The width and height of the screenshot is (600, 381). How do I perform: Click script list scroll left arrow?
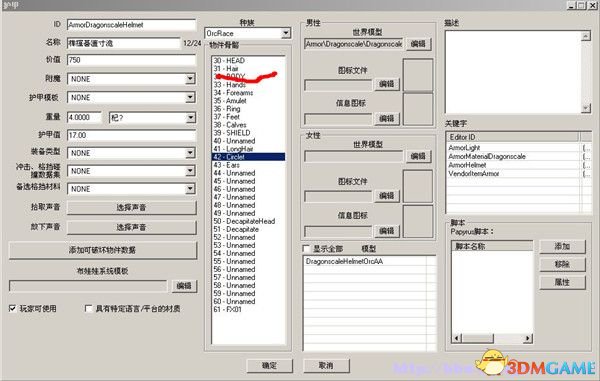point(457,338)
